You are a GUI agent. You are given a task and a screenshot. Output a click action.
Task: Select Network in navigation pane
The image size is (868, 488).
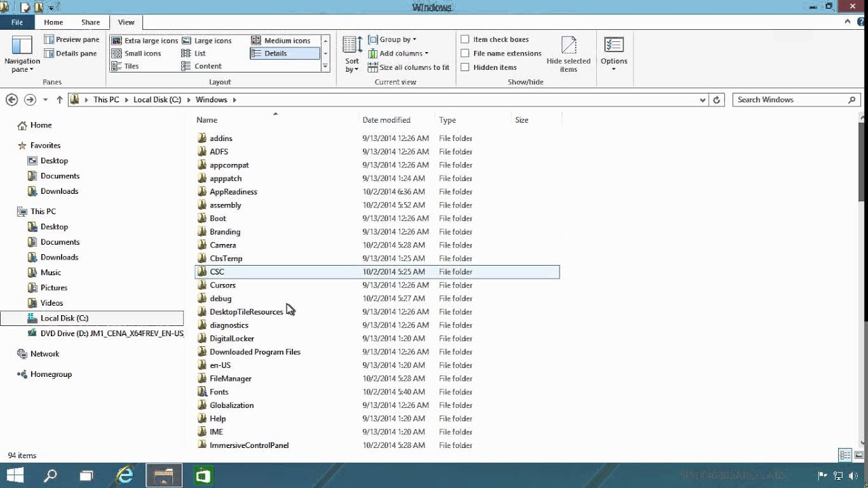(x=45, y=354)
